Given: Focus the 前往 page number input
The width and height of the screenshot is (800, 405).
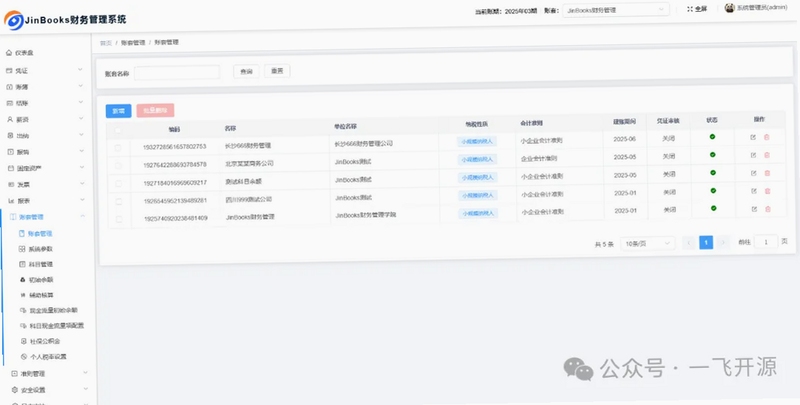Looking at the screenshot, I should (x=766, y=242).
